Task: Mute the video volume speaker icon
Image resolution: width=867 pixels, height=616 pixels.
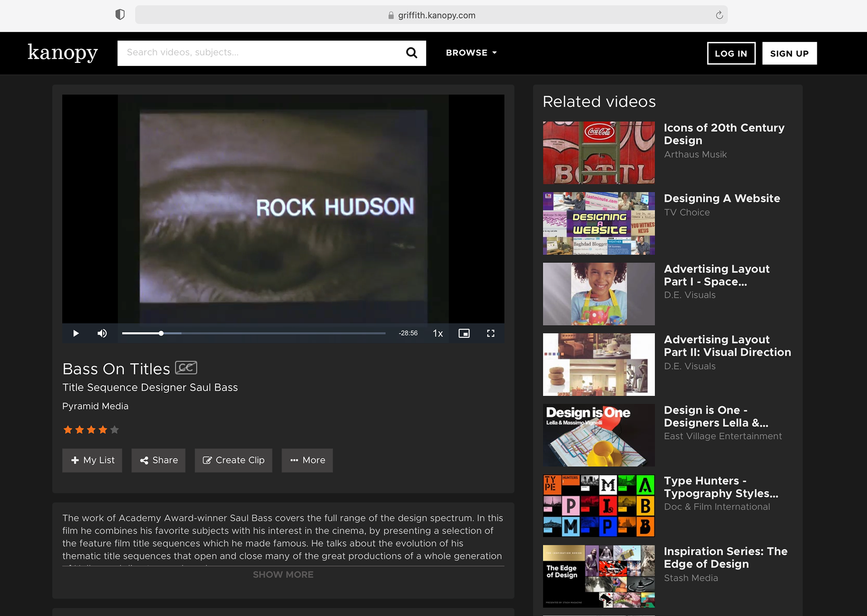Action: (103, 333)
